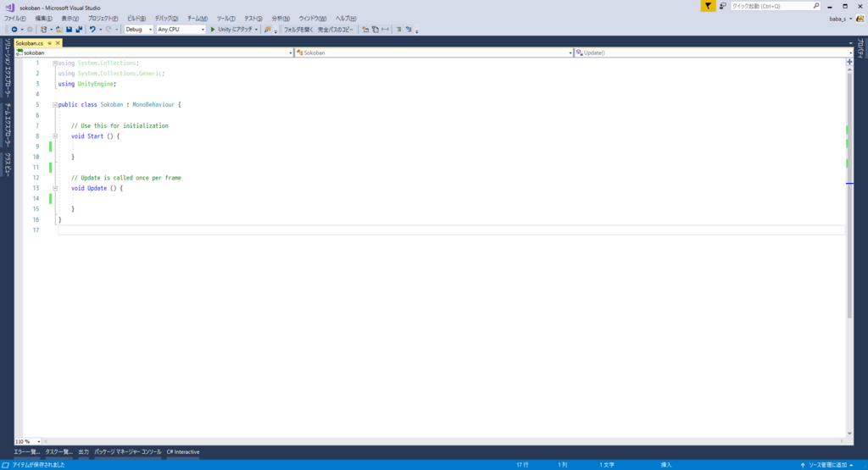
Task: Open the 編集(E) menu
Action: (x=43, y=19)
